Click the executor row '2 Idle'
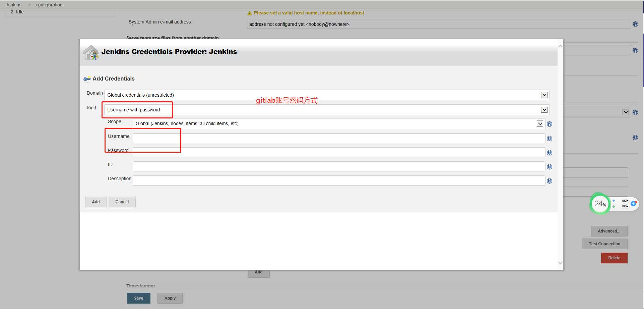The height and width of the screenshot is (309, 644). coord(17,12)
